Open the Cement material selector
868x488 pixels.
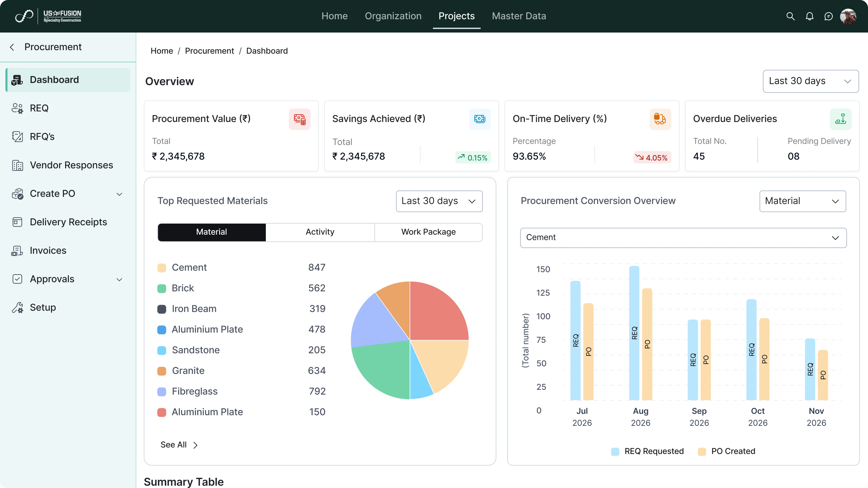click(683, 237)
